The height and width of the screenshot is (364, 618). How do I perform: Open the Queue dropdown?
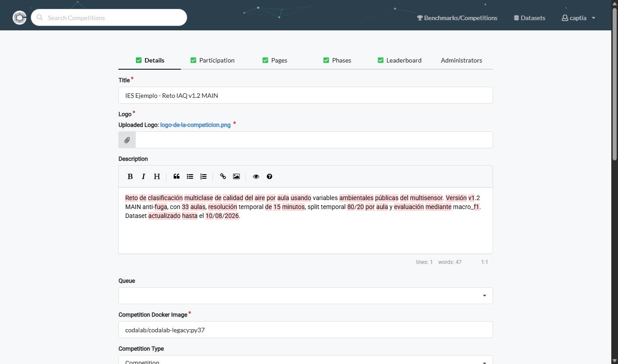point(305,296)
